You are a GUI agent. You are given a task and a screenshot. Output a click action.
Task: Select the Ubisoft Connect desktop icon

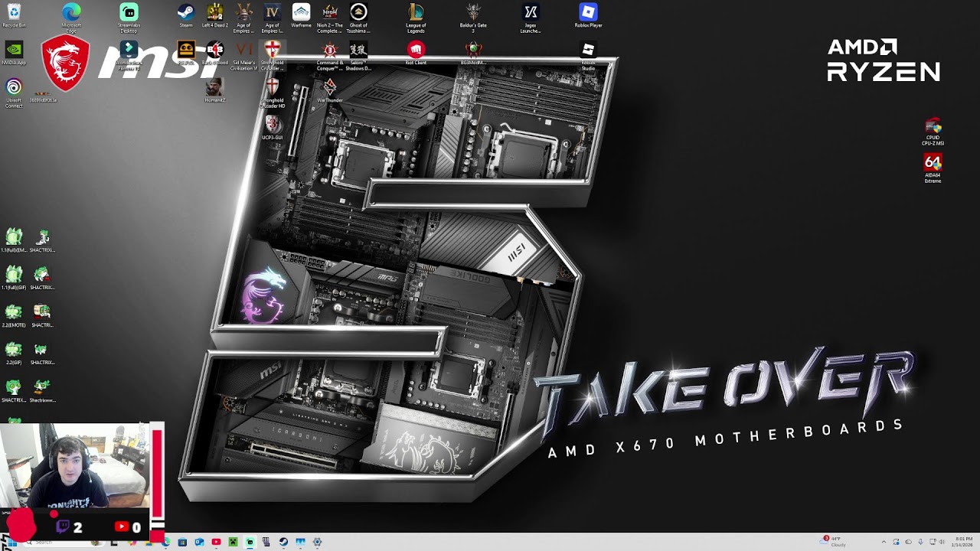coord(14,93)
